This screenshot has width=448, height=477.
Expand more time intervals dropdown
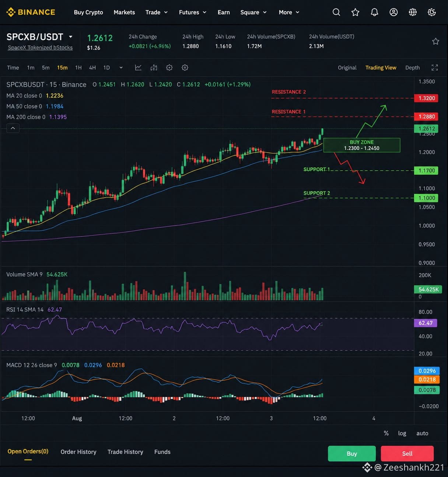(x=121, y=67)
